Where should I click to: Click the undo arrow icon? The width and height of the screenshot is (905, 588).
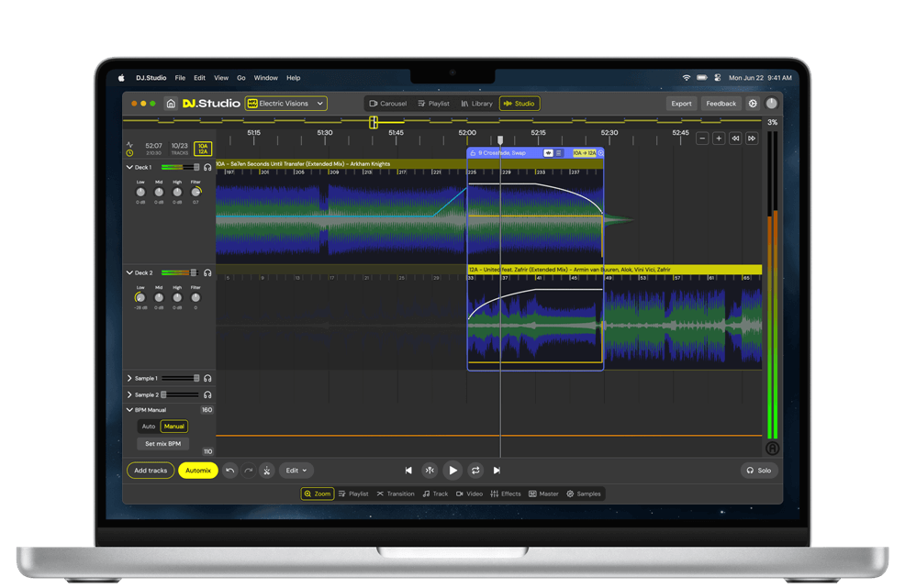point(230,471)
